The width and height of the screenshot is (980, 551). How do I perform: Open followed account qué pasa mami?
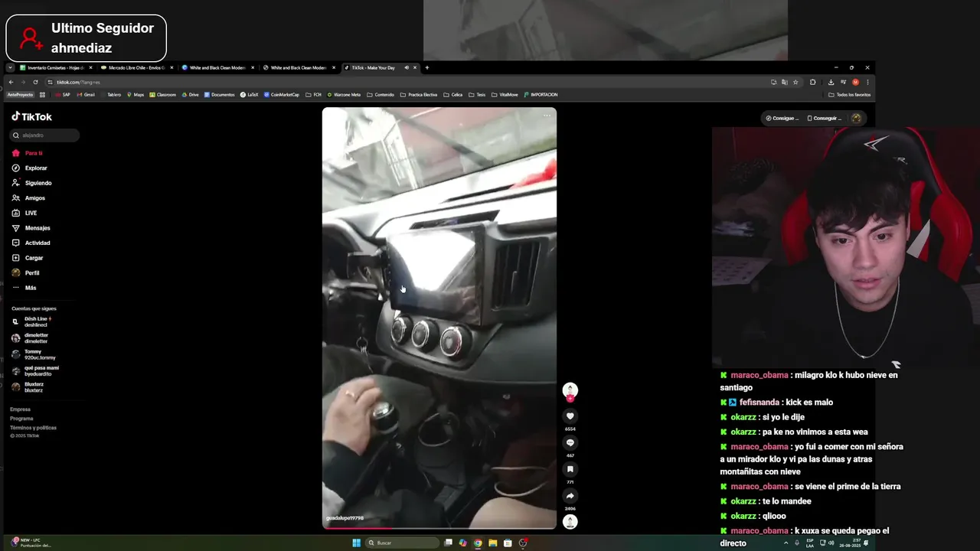tap(35, 370)
